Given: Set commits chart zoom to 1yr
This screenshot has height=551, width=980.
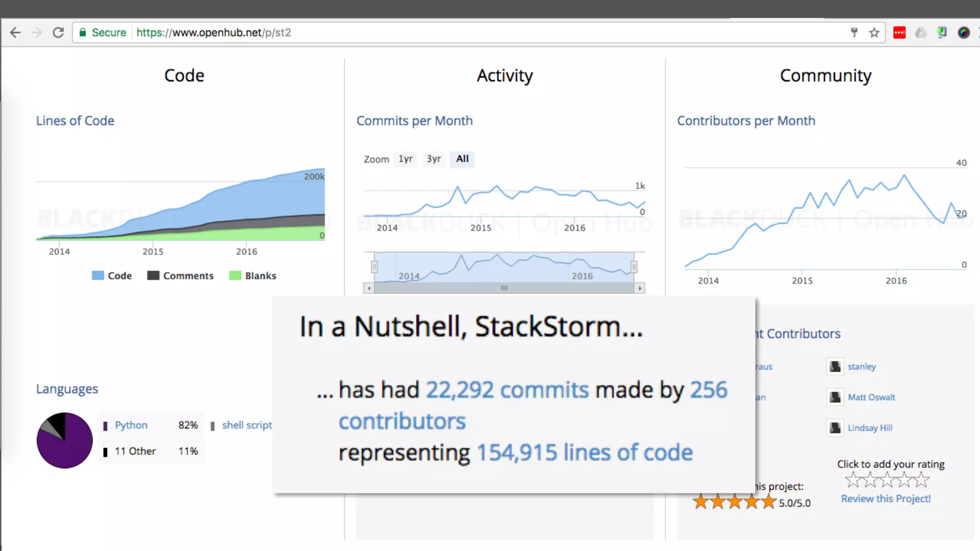Looking at the screenshot, I should [405, 159].
